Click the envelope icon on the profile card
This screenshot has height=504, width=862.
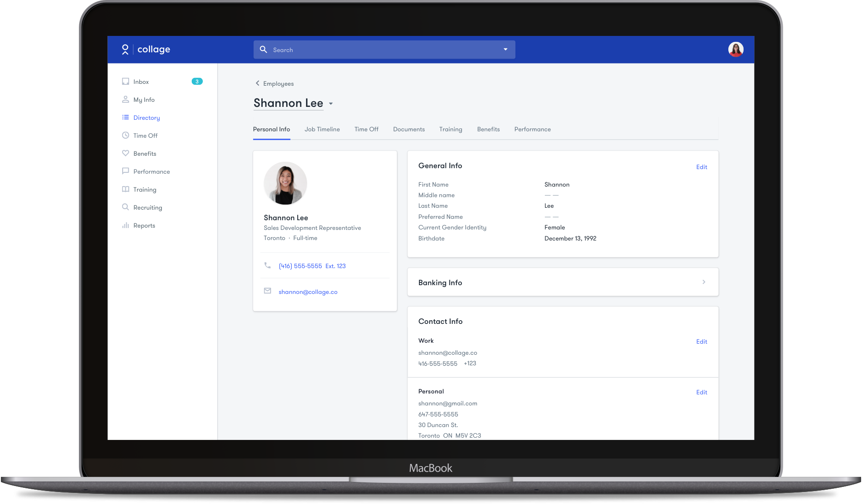click(267, 291)
